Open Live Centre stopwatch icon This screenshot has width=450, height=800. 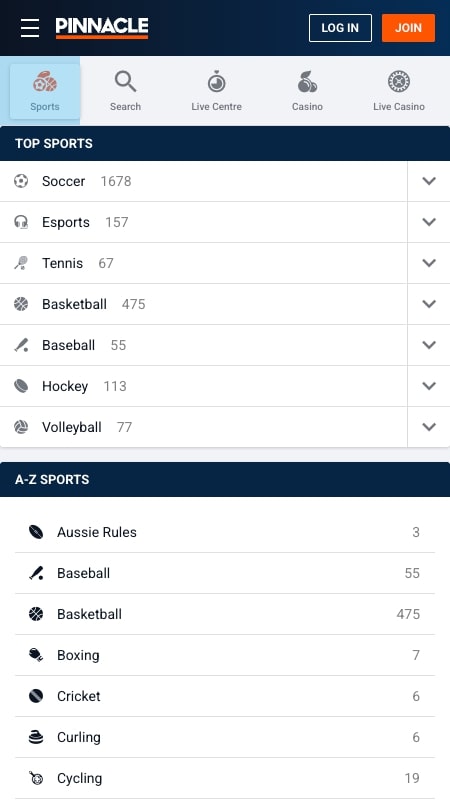(x=216, y=82)
